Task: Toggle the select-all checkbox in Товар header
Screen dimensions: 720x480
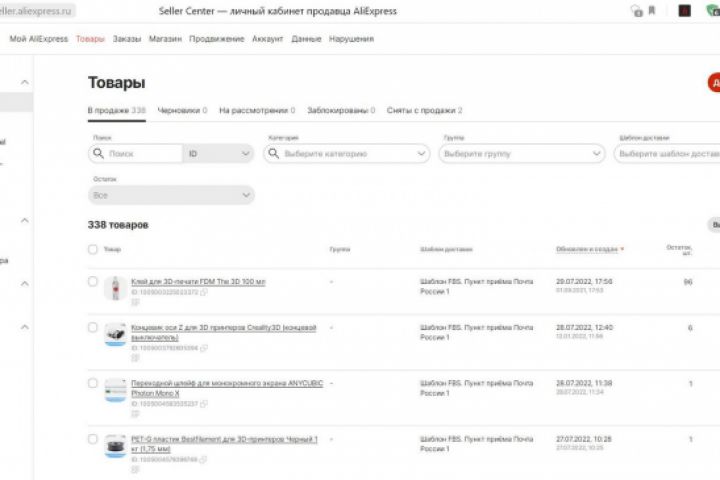Action: (x=93, y=249)
